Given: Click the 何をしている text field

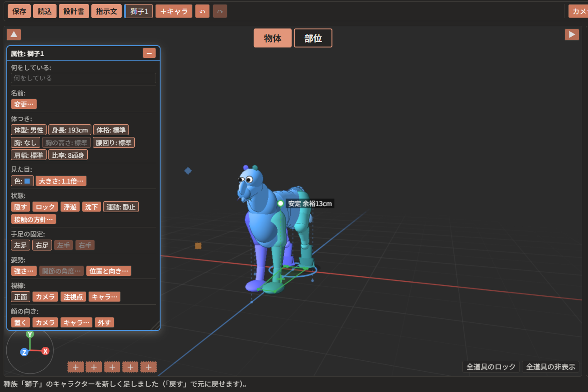Looking at the screenshot, I should 83,78.
